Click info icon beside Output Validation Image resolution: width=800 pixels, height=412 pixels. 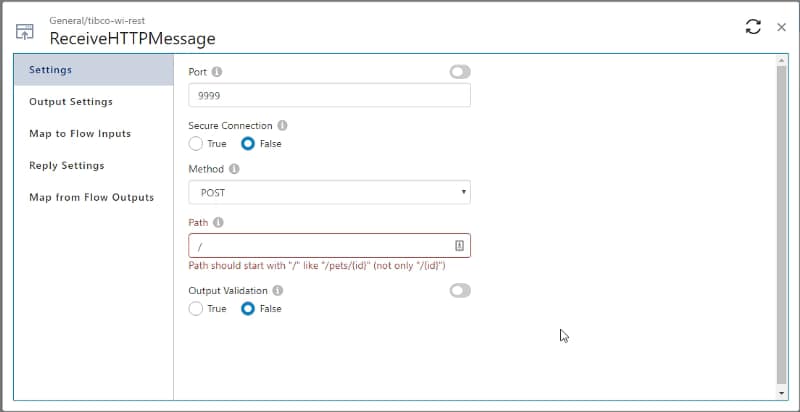278,291
